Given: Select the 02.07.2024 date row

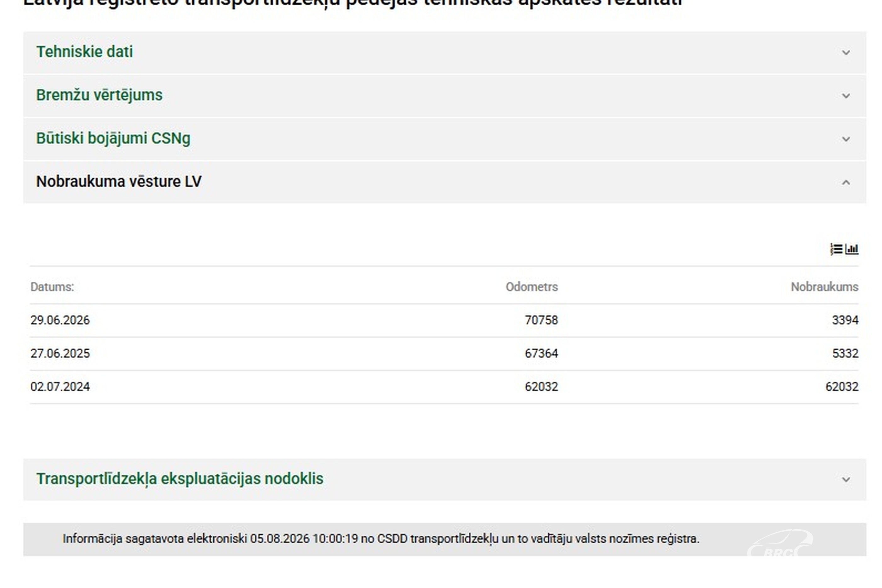Looking at the screenshot, I should pyautogui.click(x=444, y=387).
